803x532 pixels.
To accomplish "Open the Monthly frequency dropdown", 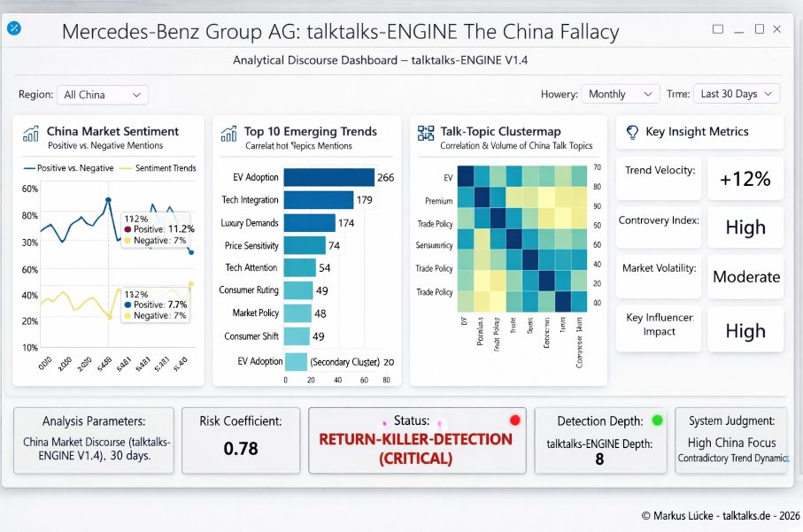I will point(620,94).
